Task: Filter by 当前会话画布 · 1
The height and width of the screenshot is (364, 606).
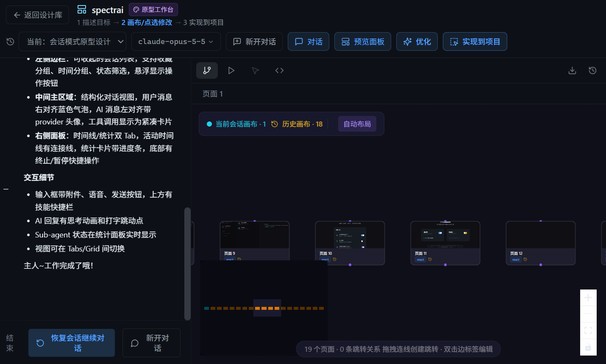Action: click(236, 124)
